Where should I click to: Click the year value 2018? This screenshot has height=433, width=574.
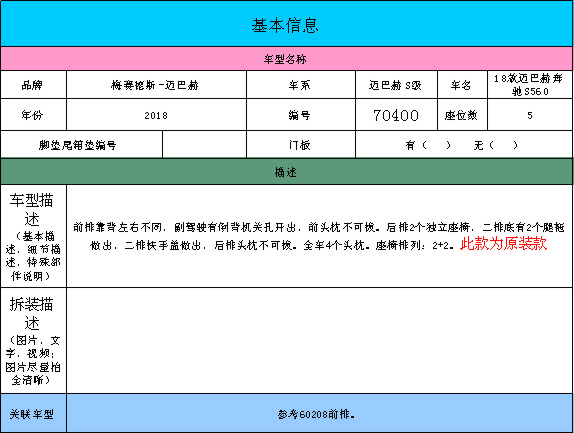tap(156, 115)
